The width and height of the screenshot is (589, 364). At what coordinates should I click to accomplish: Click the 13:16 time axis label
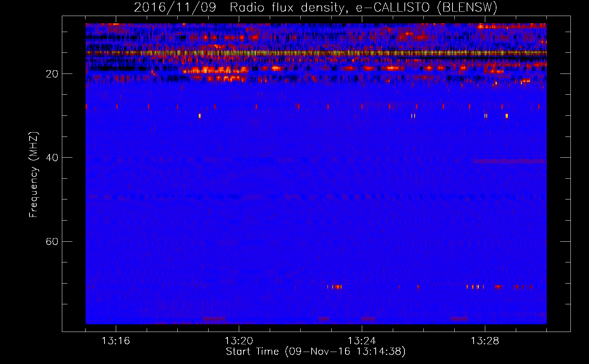point(116,341)
